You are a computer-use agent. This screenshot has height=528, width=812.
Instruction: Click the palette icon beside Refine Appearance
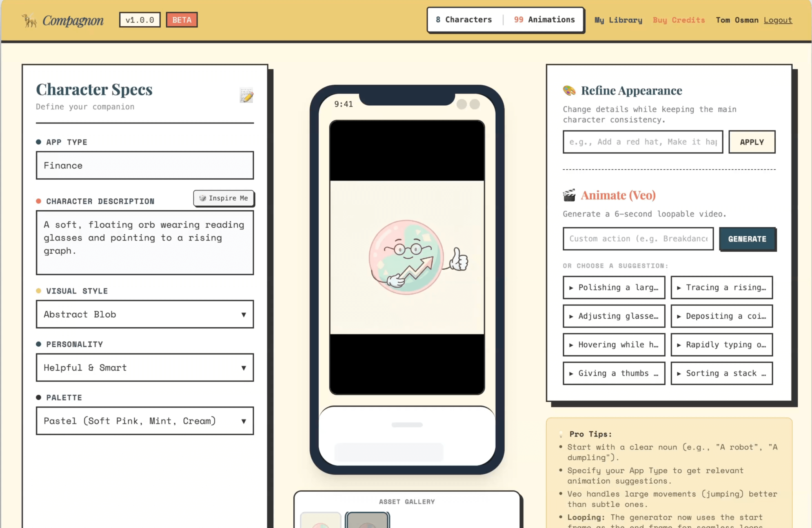pos(569,90)
